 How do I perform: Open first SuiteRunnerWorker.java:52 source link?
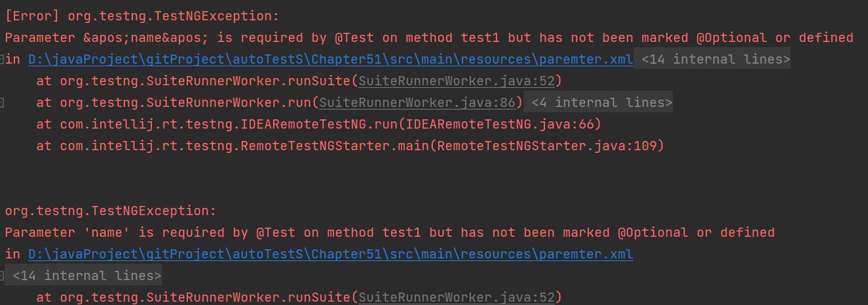(x=457, y=81)
